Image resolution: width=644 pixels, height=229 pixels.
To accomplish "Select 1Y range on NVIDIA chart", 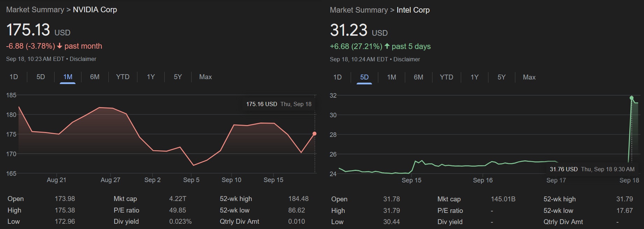I will point(151,77).
